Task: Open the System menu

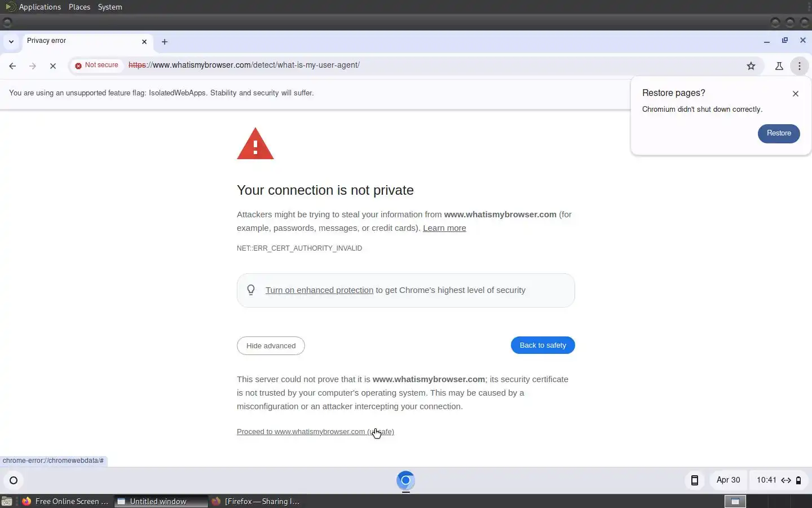Action: click(x=110, y=7)
